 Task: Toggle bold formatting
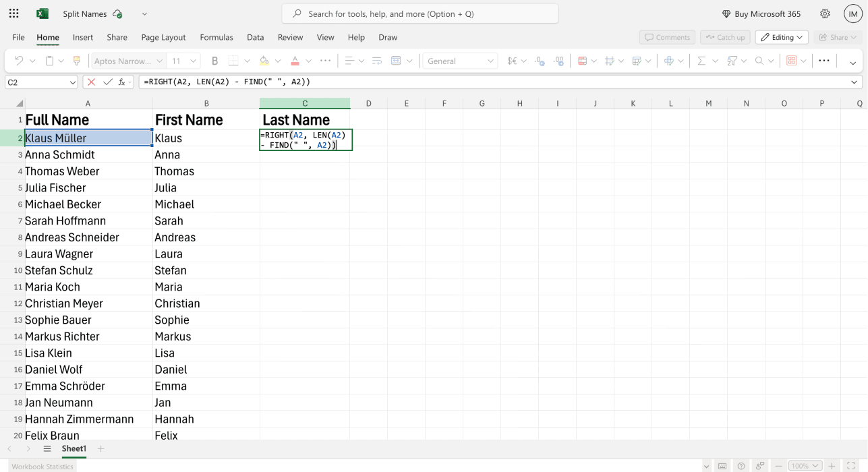[214, 61]
